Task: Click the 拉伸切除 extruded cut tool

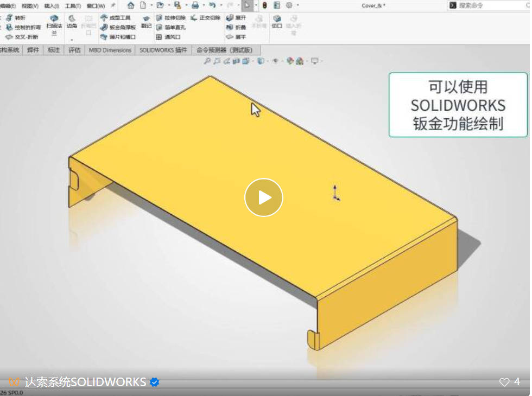Action: point(170,17)
